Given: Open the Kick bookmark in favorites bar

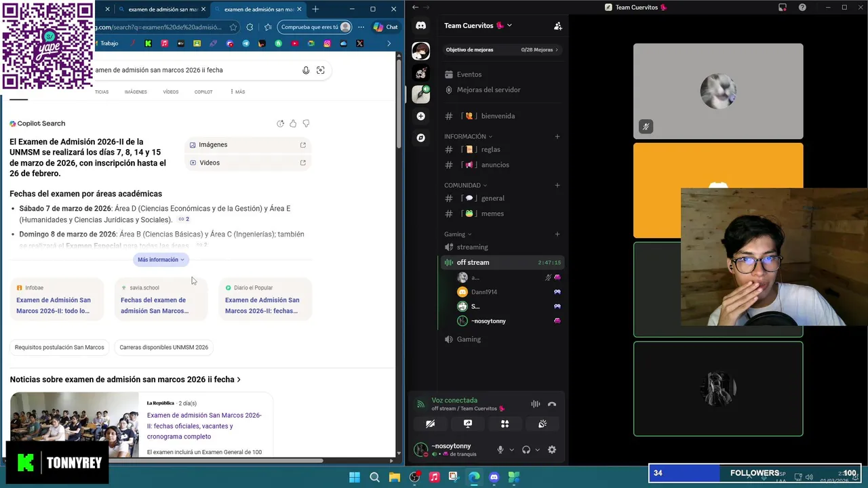Looking at the screenshot, I should pos(148,43).
